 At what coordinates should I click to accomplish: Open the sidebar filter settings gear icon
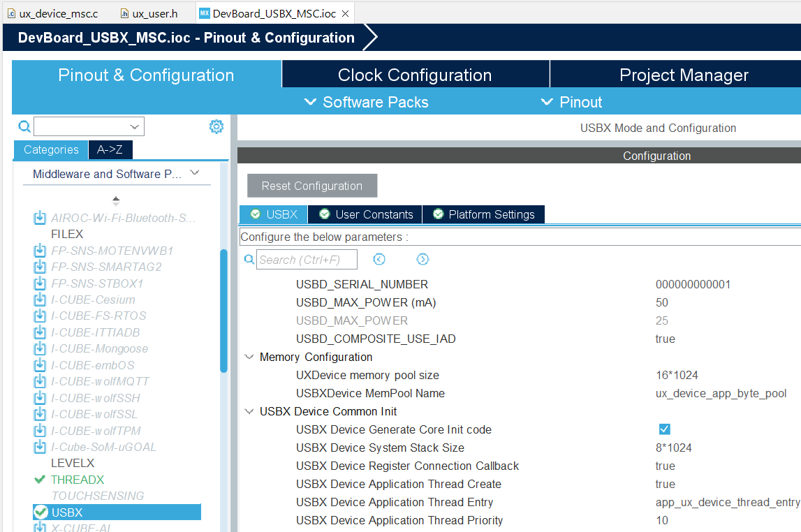click(x=216, y=126)
